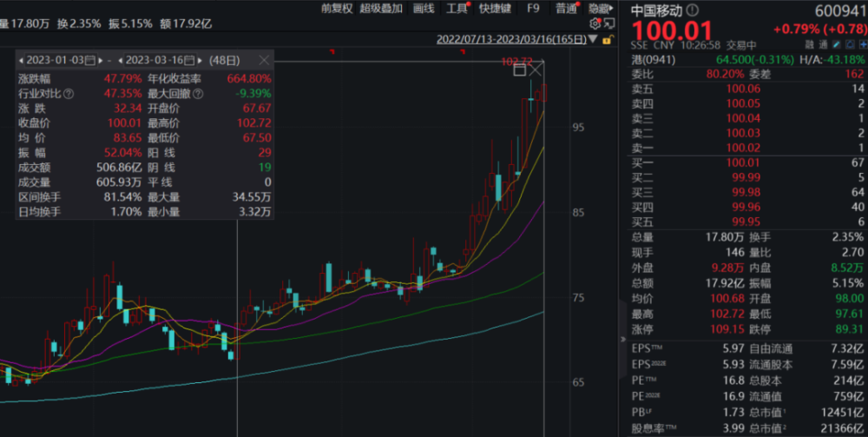Expand the date range 2022/07/13-2023/03/16 dropdown
The height and width of the screenshot is (437, 868).
(x=594, y=39)
